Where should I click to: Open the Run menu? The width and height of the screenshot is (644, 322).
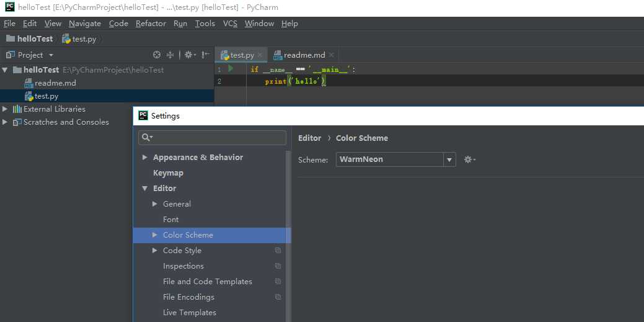pyautogui.click(x=180, y=24)
